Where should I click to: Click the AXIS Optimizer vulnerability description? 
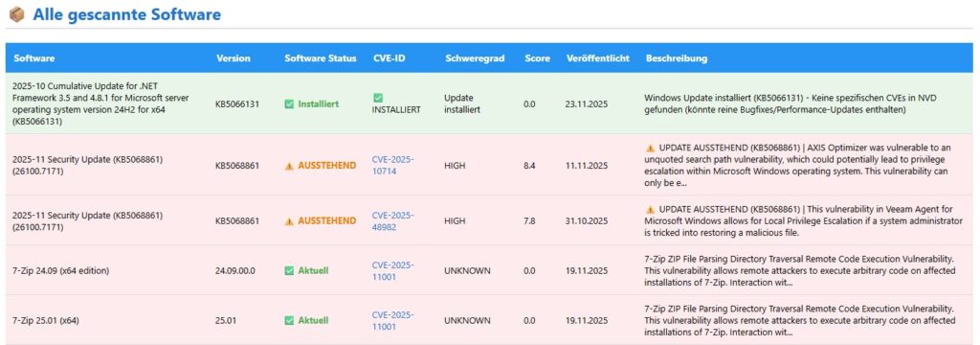pos(797,165)
